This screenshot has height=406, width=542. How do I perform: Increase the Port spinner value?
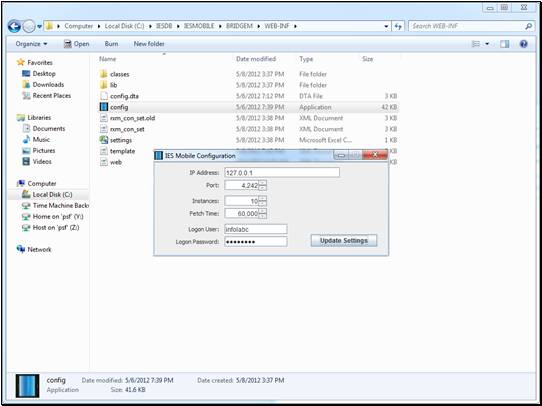[263, 183]
